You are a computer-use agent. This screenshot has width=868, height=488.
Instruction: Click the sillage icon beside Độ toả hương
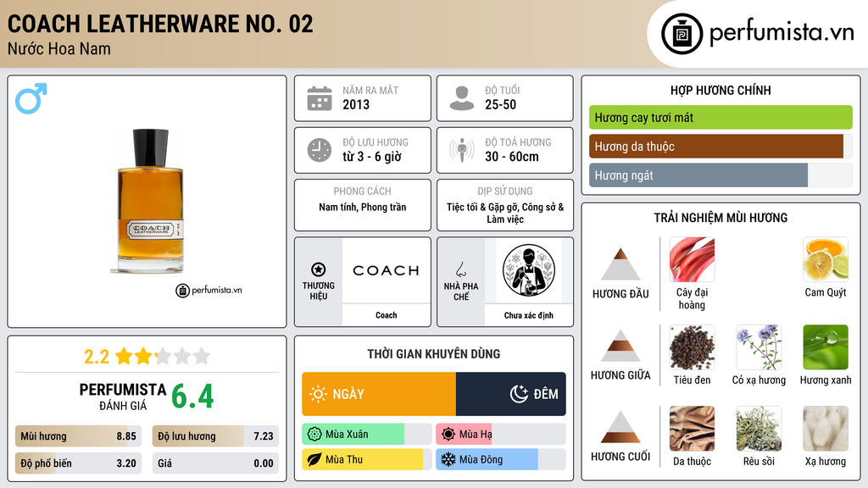pyautogui.click(x=462, y=150)
